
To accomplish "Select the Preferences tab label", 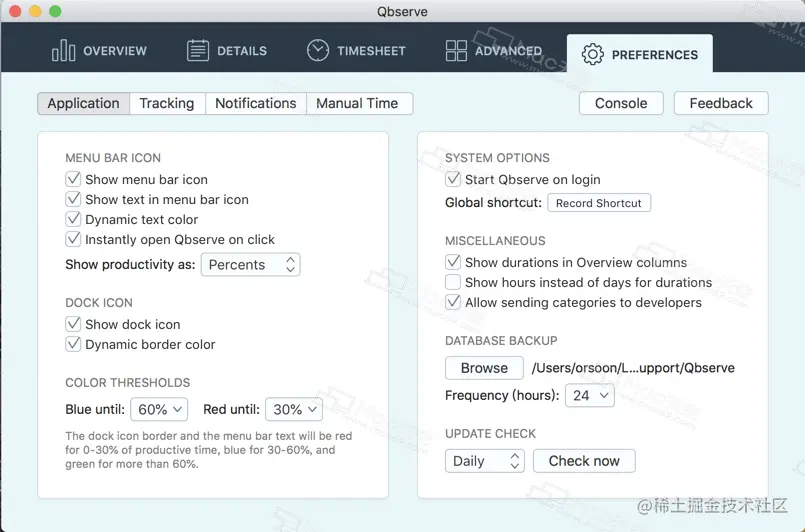I will click(x=655, y=55).
